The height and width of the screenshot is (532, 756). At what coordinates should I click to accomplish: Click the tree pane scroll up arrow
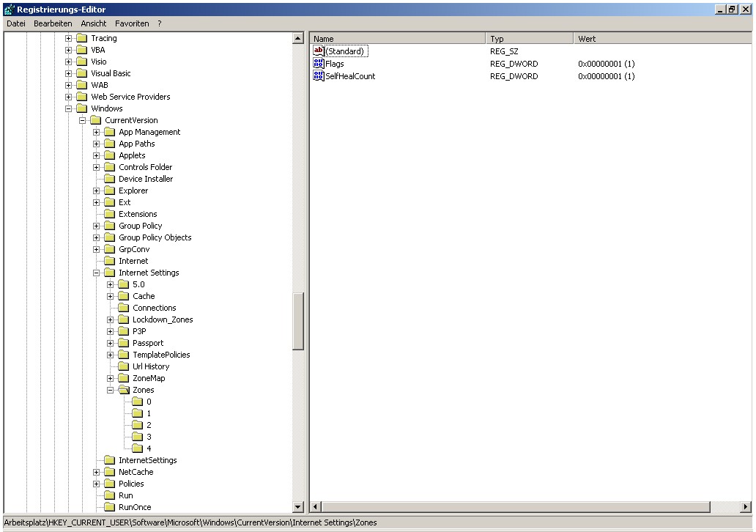(298, 38)
